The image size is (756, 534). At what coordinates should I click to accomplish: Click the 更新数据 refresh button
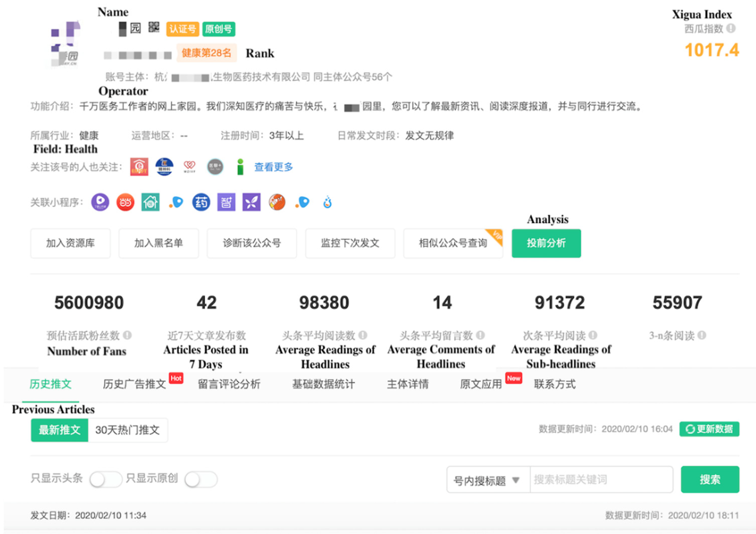point(709,429)
